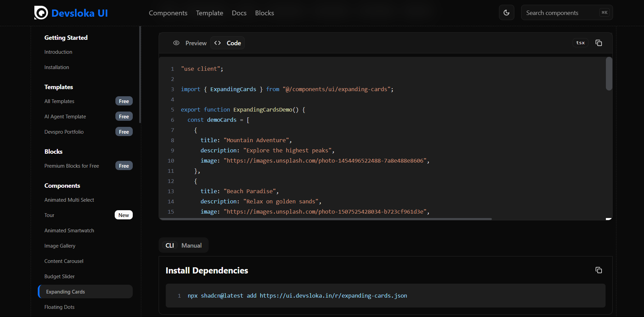Select the Expanding Cards sidebar item
Viewport: 644px width, 317px height.
(x=85, y=291)
